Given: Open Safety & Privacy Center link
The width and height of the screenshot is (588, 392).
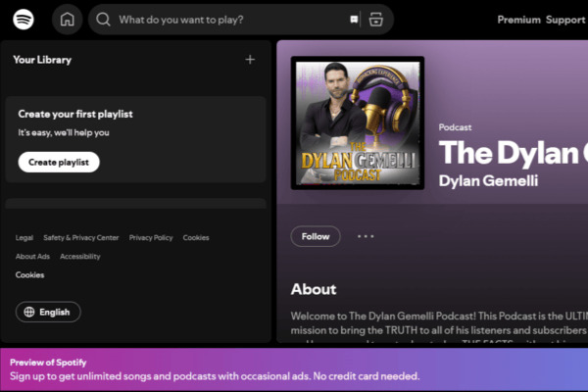Looking at the screenshot, I should tap(81, 237).
